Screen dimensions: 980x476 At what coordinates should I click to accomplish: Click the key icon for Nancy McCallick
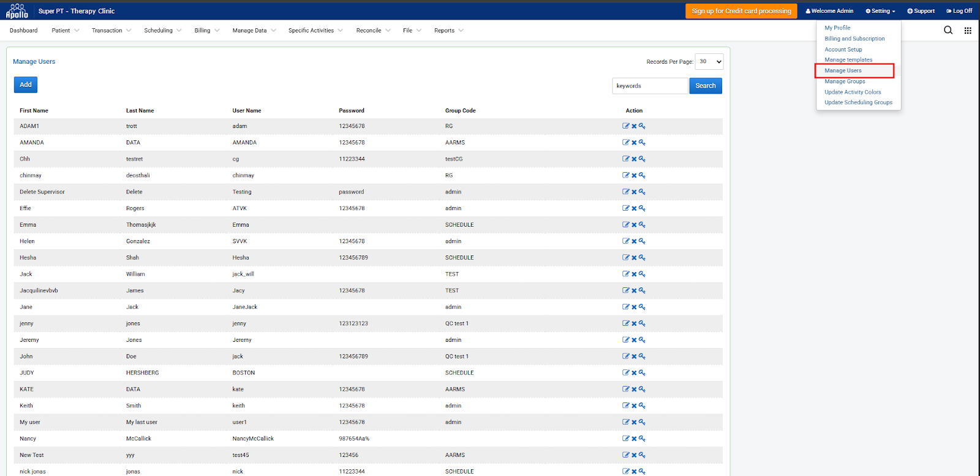(642, 439)
